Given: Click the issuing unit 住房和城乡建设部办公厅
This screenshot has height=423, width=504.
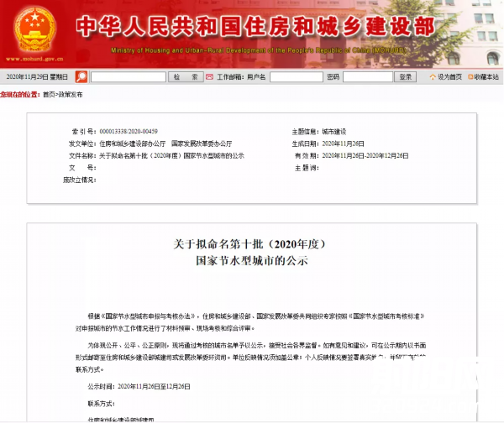Looking at the screenshot, I should click(133, 144).
